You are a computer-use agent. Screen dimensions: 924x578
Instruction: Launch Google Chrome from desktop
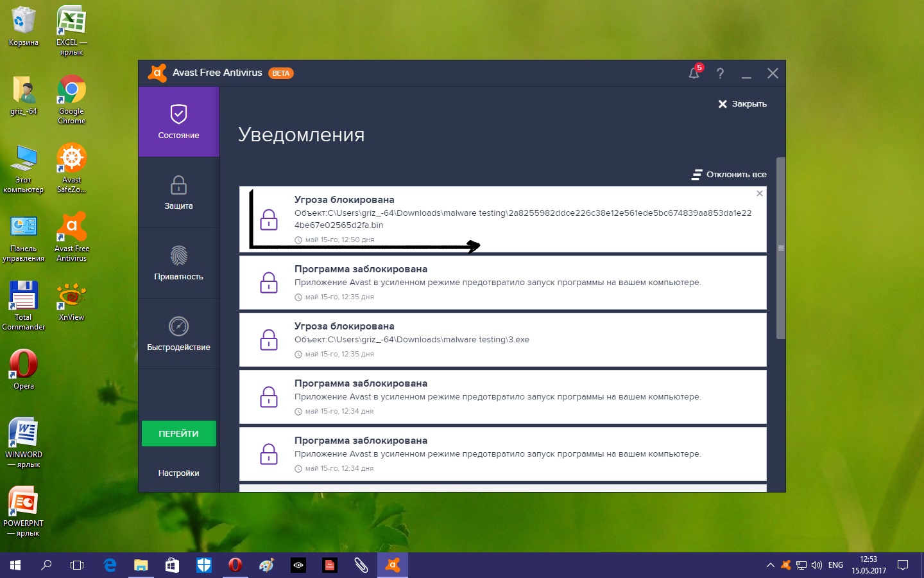point(71,100)
